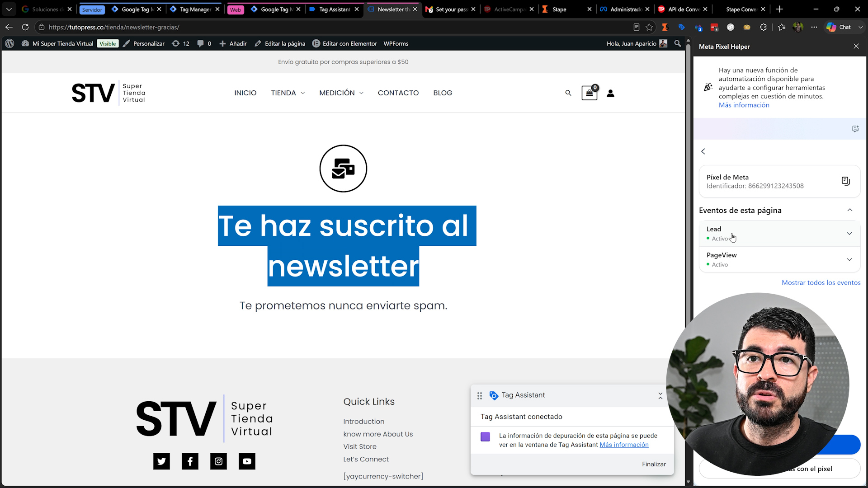The image size is (868, 488).
Task: Click Personalizar in admin bar
Action: point(144,43)
